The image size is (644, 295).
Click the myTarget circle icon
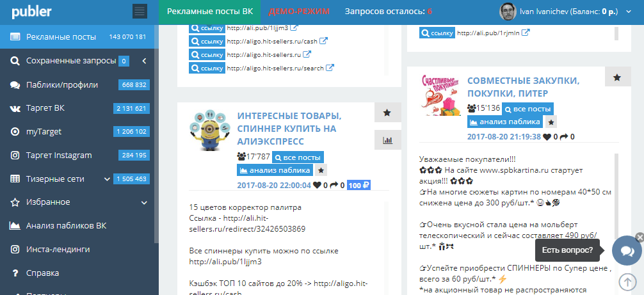point(15,132)
